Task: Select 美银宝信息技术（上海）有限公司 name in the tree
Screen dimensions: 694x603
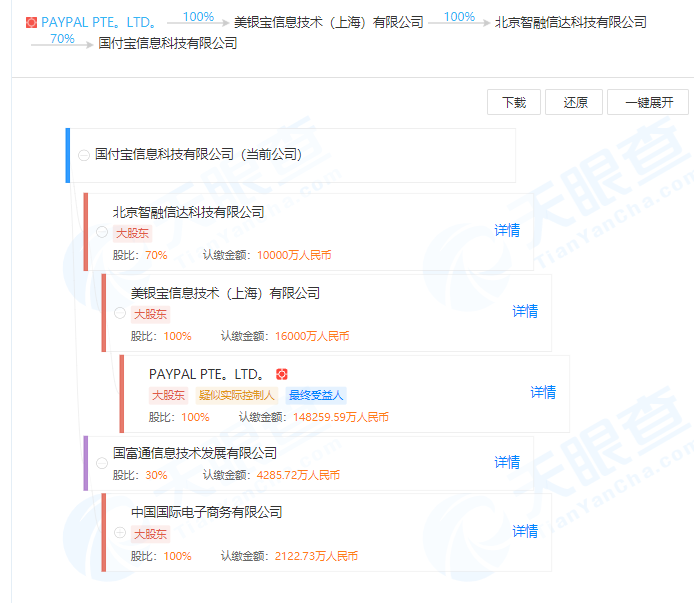Action: click(225, 293)
